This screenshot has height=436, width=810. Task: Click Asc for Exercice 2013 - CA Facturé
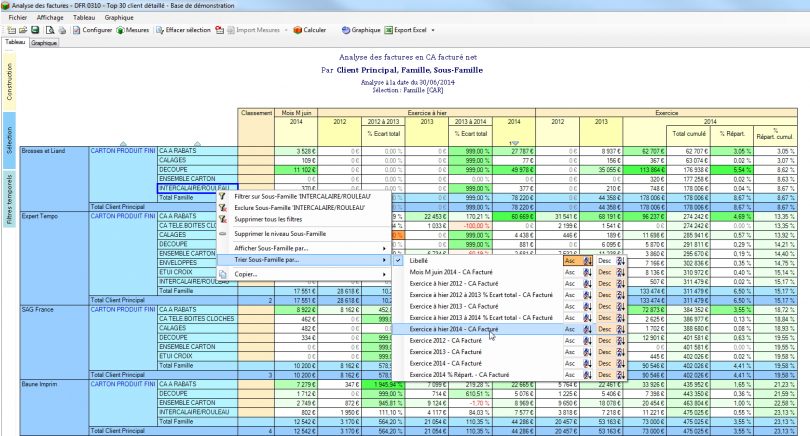click(x=578, y=352)
